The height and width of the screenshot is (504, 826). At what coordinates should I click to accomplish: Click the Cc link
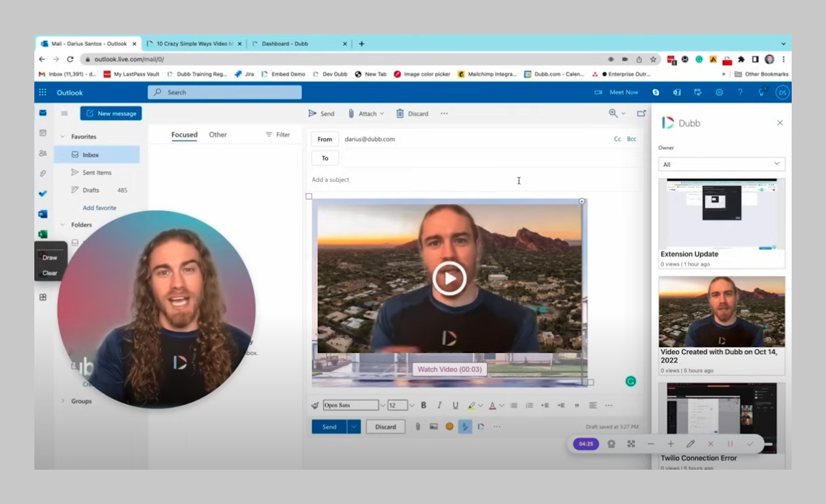[x=617, y=139]
